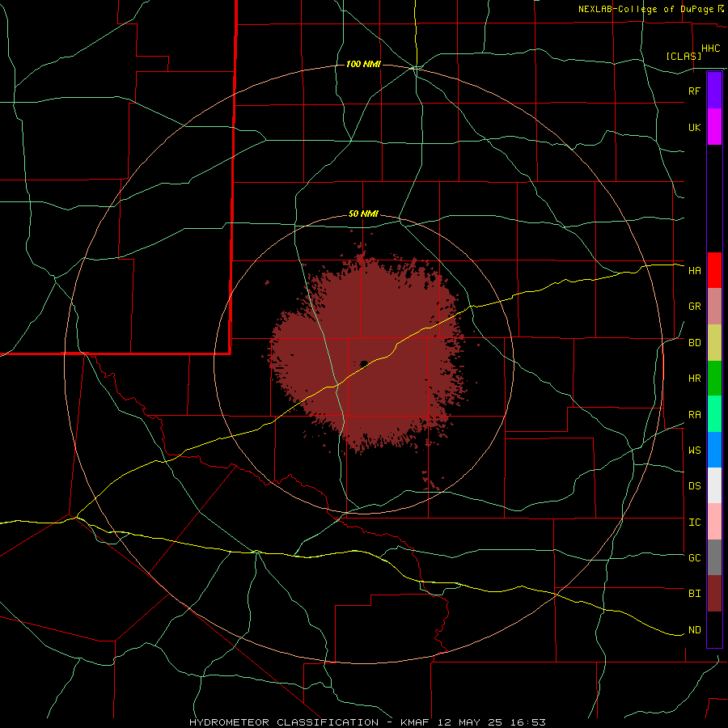Image resolution: width=728 pixels, height=728 pixels.
Task: Click the HA legend label
Action: pos(694,271)
